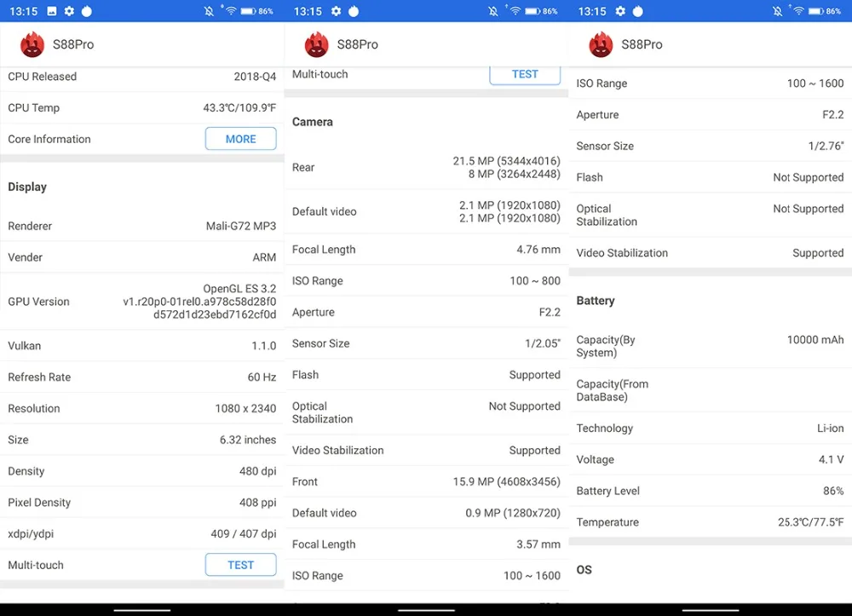
Task: Tap the Wi-Fi icon above the Camera screen
Action: click(515, 10)
